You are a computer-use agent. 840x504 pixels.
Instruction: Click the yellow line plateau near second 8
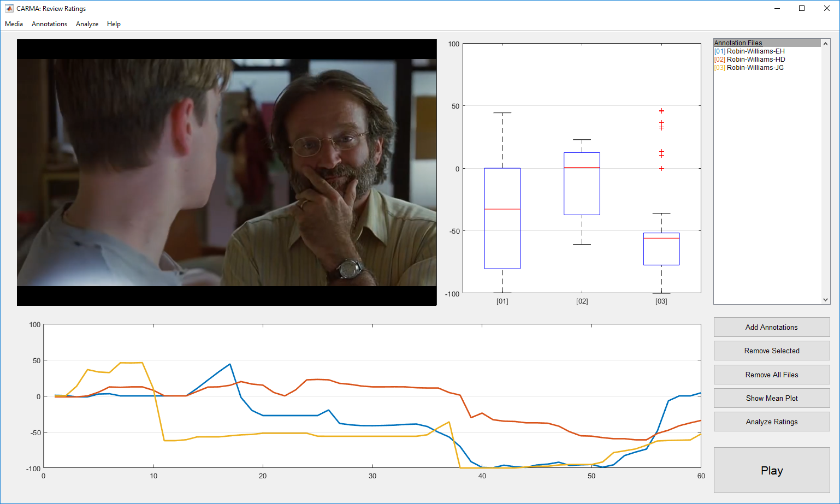(x=132, y=363)
